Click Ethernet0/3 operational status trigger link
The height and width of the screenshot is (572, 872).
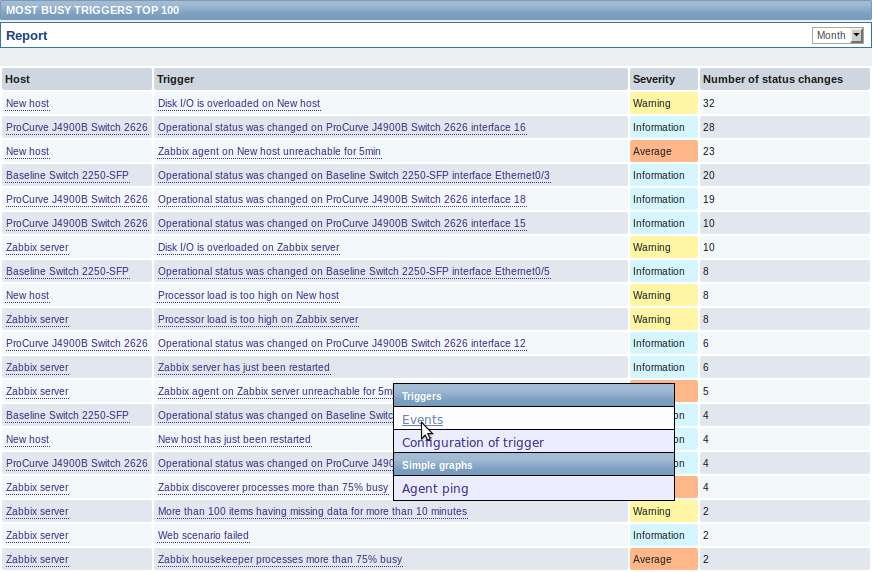tap(353, 176)
